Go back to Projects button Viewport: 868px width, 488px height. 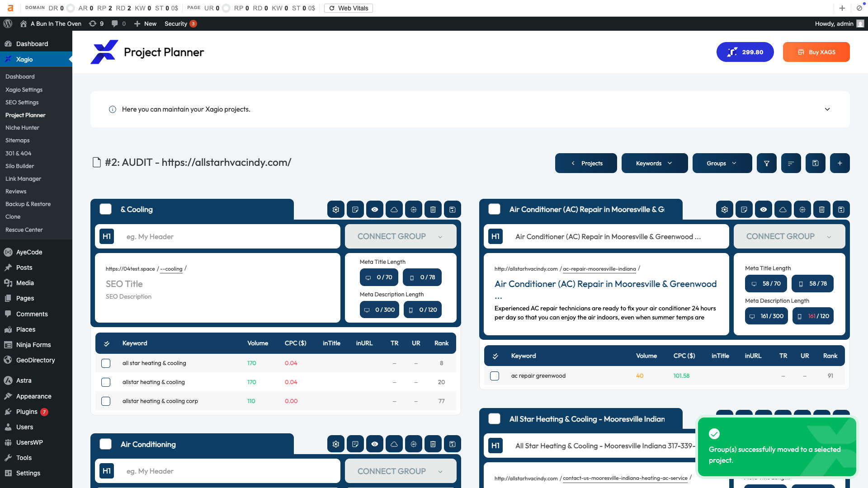586,163
